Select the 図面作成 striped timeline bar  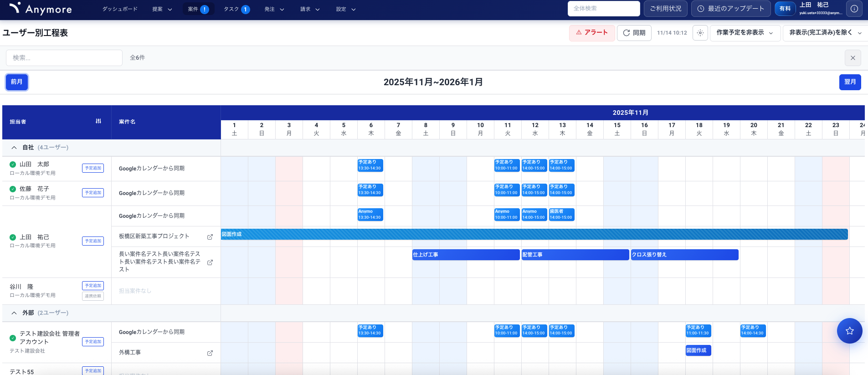point(534,234)
